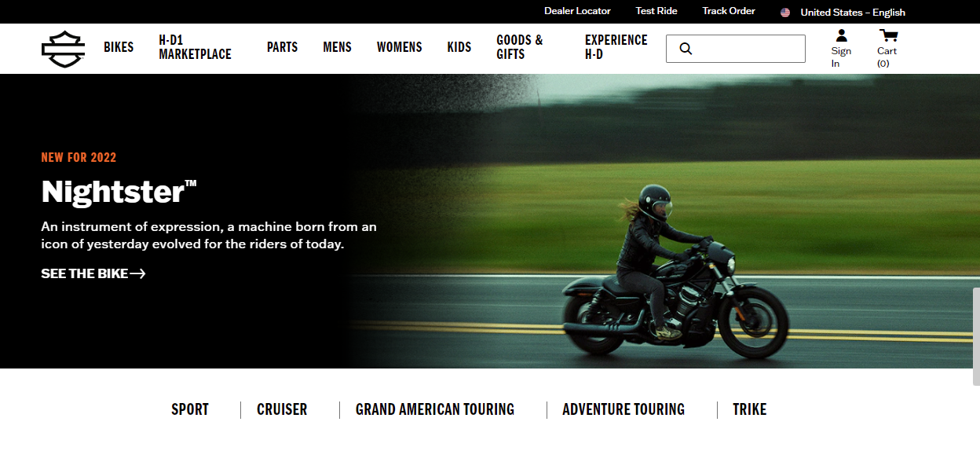This screenshot has width=980, height=451.
Task: Open H-D1 Marketplace in the navigation
Action: click(x=195, y=47)
